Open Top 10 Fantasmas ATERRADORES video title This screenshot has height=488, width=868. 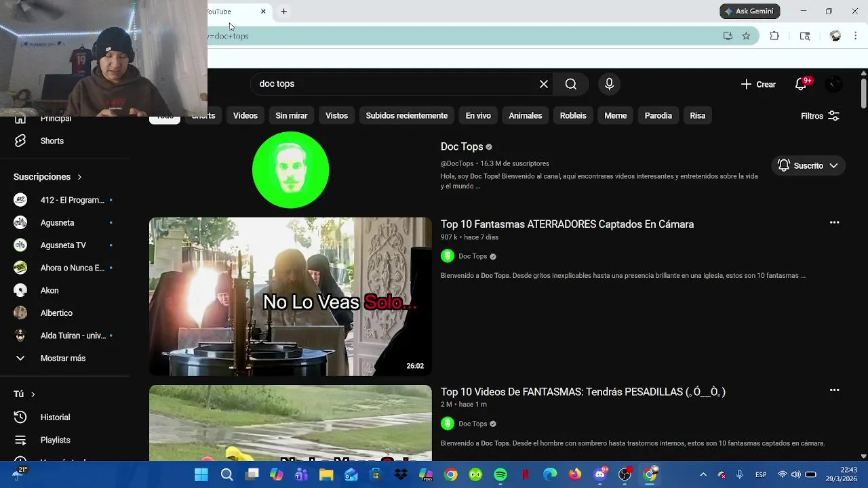(x=567, y=224)
